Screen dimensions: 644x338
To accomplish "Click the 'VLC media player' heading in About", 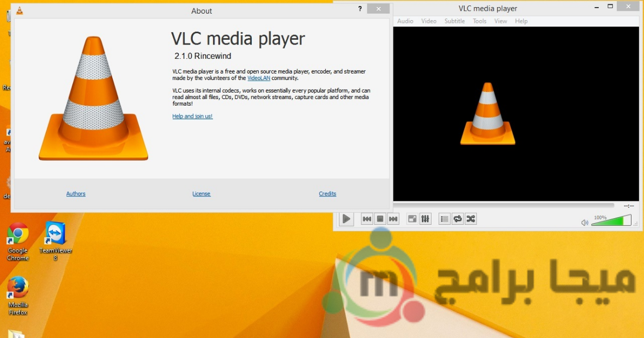I will pyautogui.click(x=238, y=39).
